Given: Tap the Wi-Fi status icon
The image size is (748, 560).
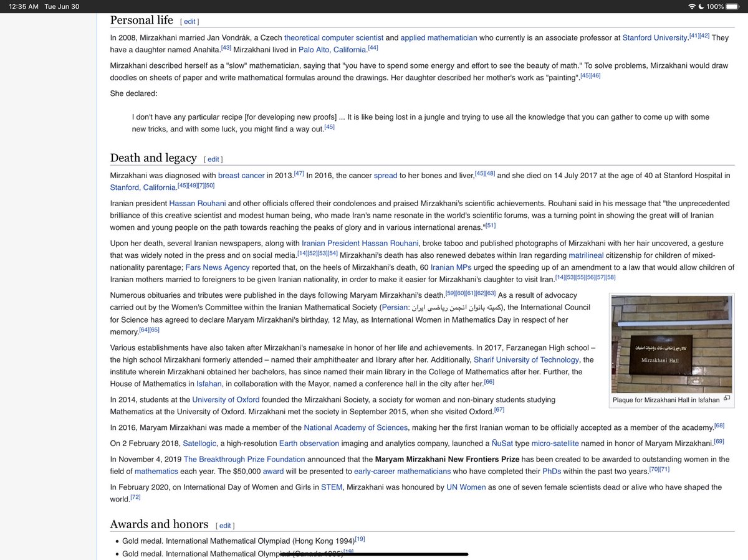Looking at the screenshot, I should pos(691,6).
